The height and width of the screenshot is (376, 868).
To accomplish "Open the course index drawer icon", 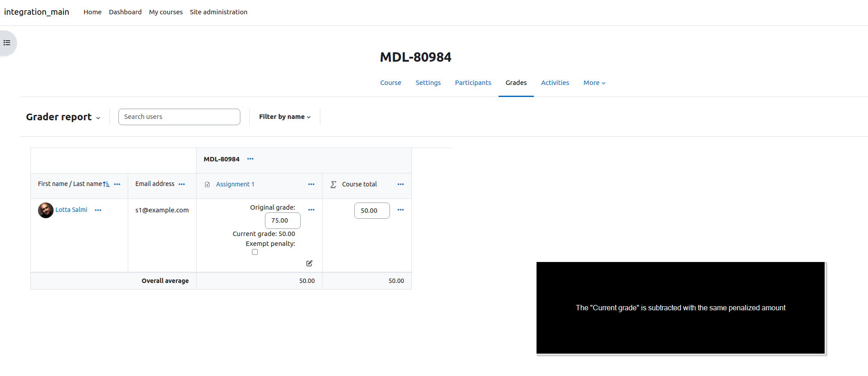I will point(7,43).
